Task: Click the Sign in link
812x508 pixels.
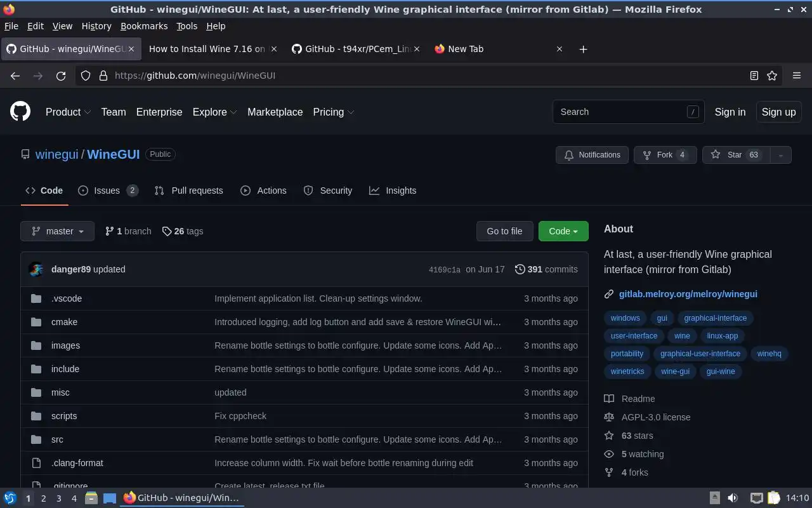Action: 730,112
